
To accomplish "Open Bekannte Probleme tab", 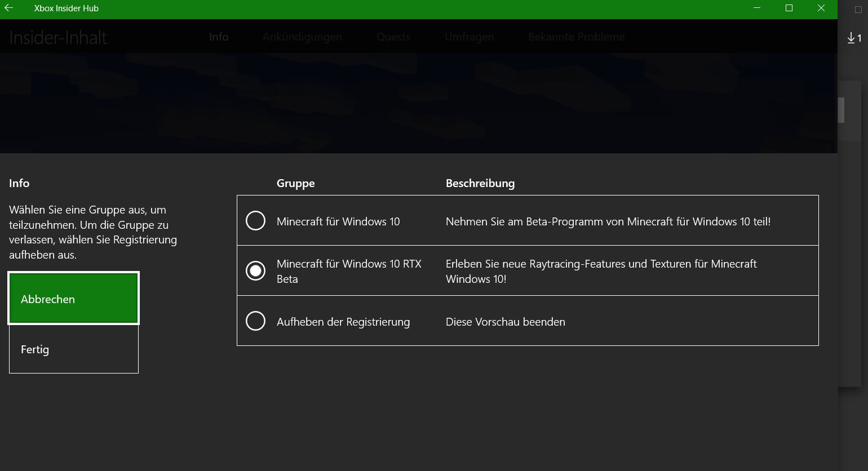I will (x=576, y=37).
